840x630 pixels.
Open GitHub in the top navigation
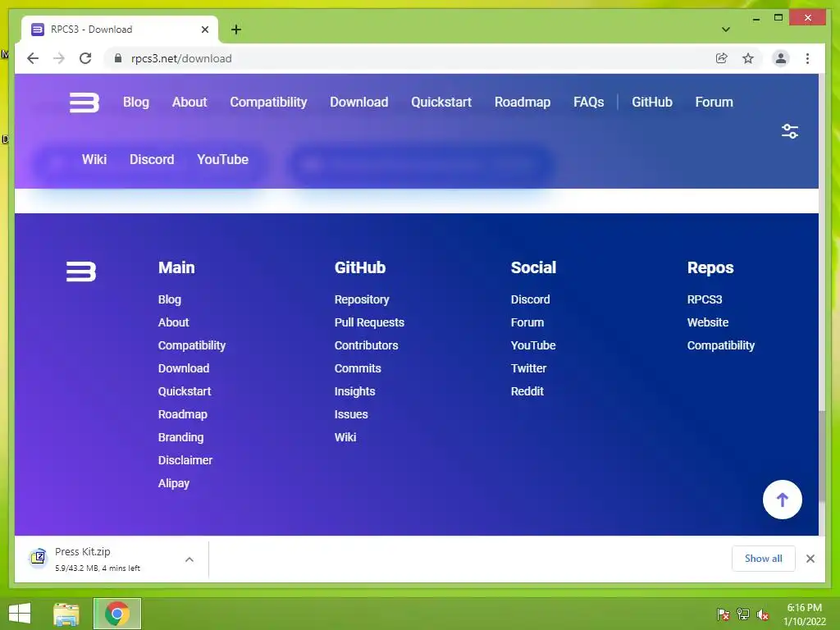(x=652, y=102)
